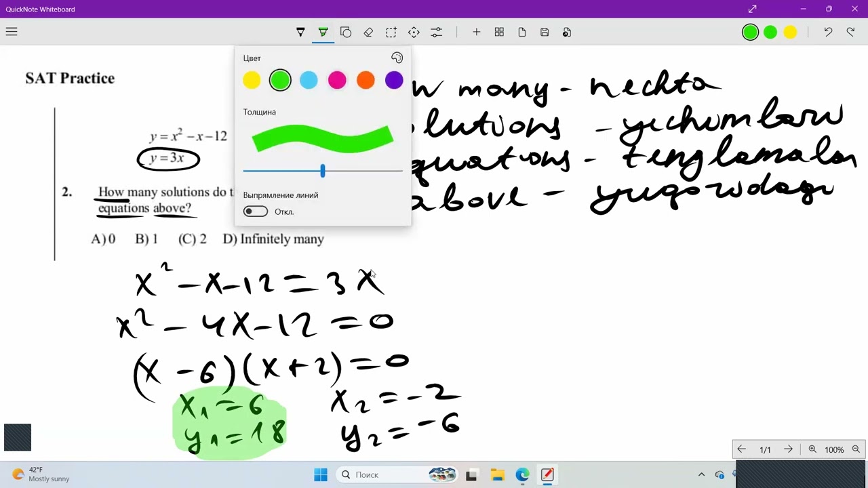Click the 1/1 page indicator
Viewport: 868px width, 488px height.
click(765, 450)
